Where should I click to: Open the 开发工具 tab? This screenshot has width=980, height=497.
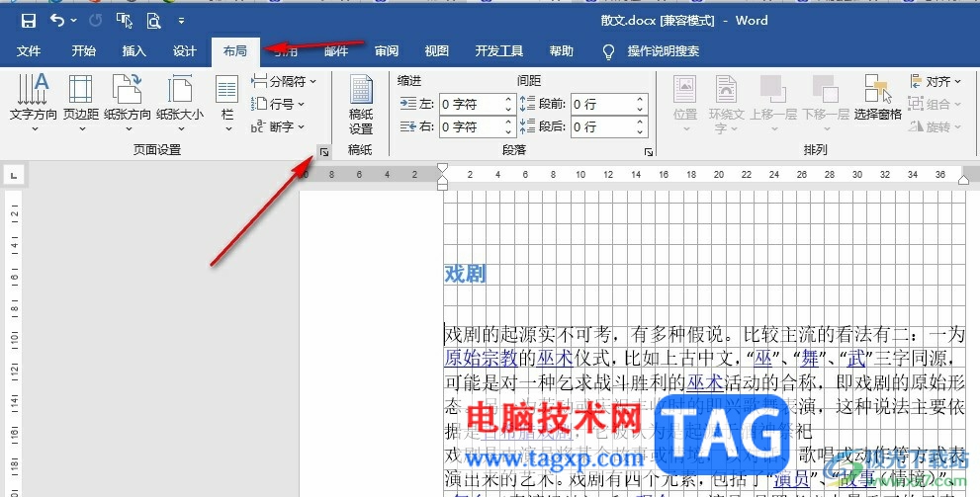point(498,51)
